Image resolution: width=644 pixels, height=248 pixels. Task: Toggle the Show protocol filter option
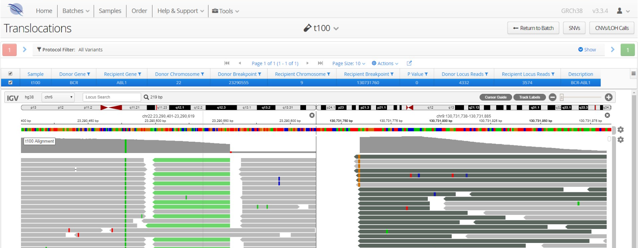click(x=587, y=49)
